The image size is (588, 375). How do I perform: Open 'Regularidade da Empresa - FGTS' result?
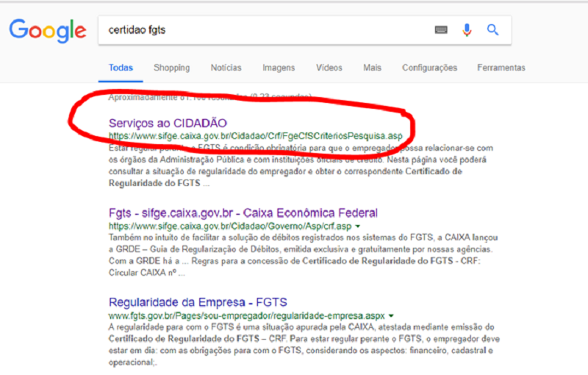point(198,302)
